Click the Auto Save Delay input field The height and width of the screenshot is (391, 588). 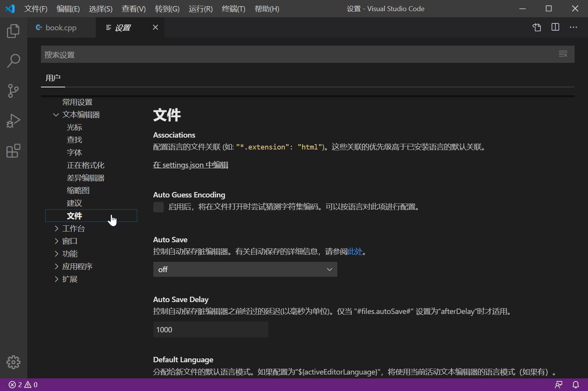211,330
